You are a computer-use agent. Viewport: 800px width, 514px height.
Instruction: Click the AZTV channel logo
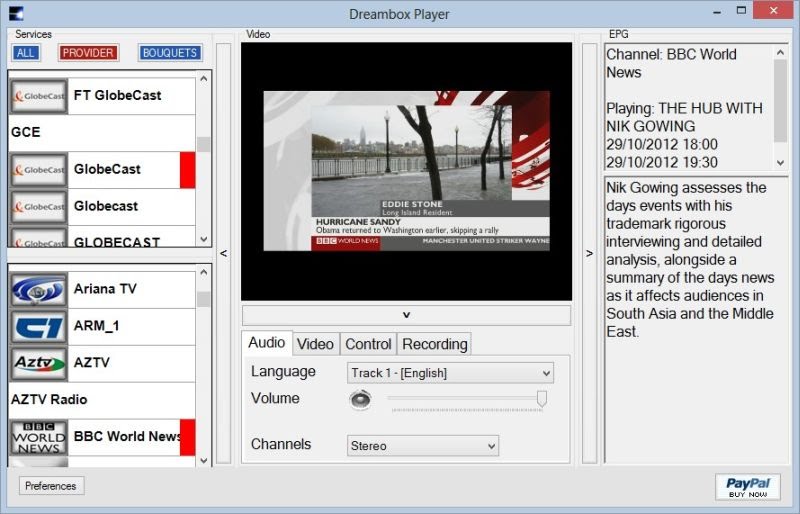pyautogui.click(x=39, y=363)
